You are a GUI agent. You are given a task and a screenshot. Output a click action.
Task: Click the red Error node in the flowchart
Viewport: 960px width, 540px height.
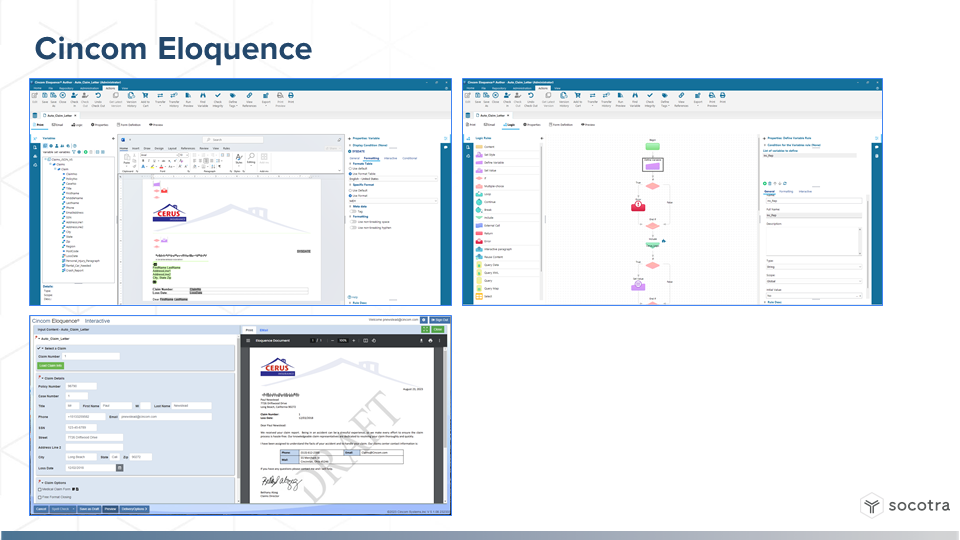tap(638, 206)
